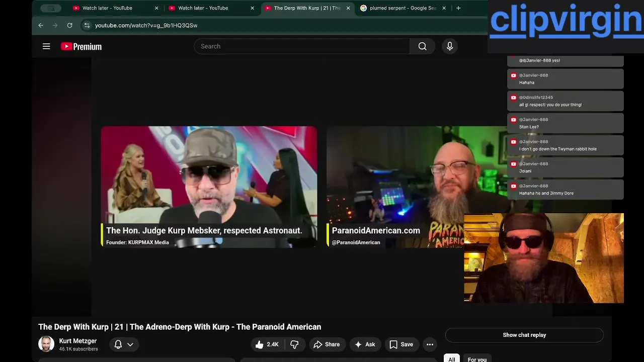Dislike the video with thumbs down
Image resolution: width=644 pixels, height=362 pixels.
pyautogui.click(x=294, y=344)
